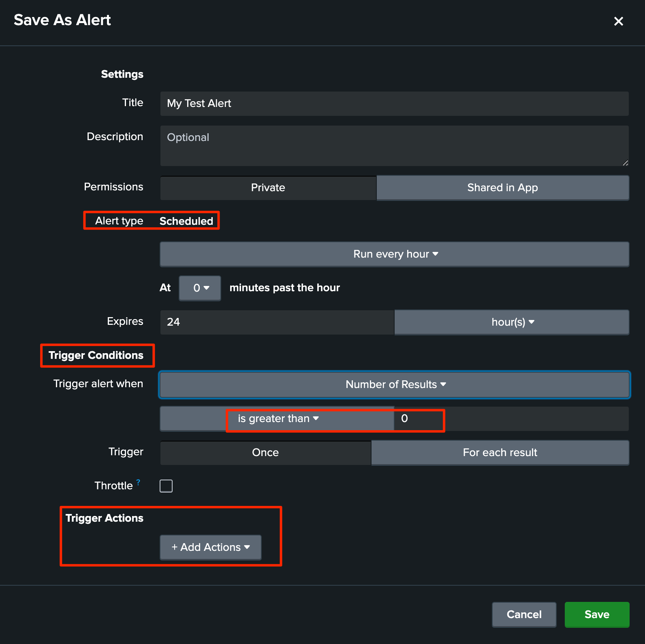
Task: Grab the Description field resize handle
Action: (625, 163)
